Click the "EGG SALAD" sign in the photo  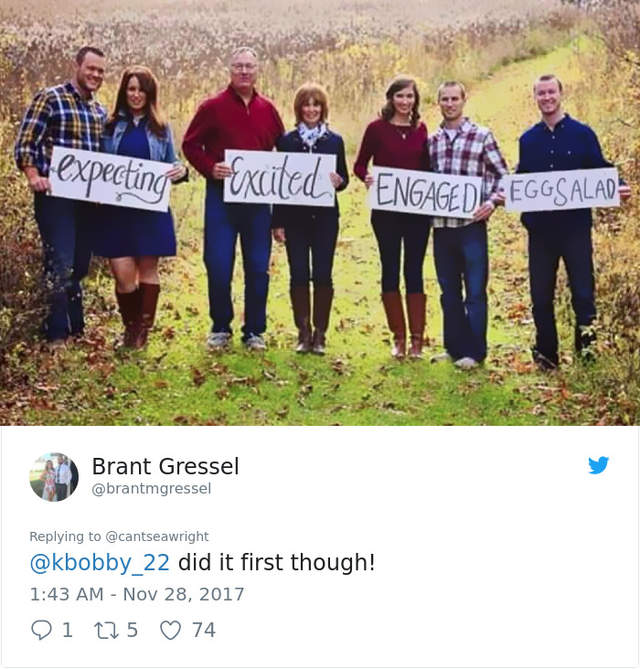pos(561,190)
